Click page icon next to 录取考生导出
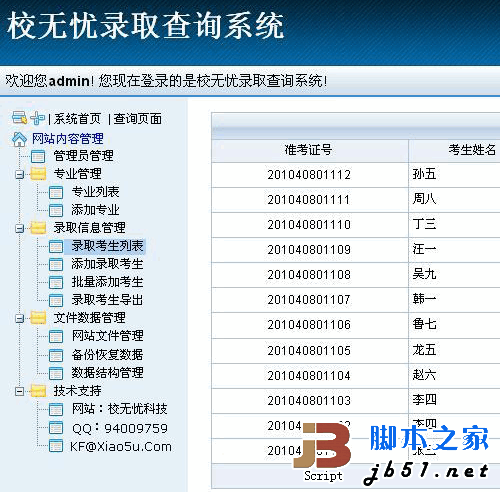 pos(56,300)
